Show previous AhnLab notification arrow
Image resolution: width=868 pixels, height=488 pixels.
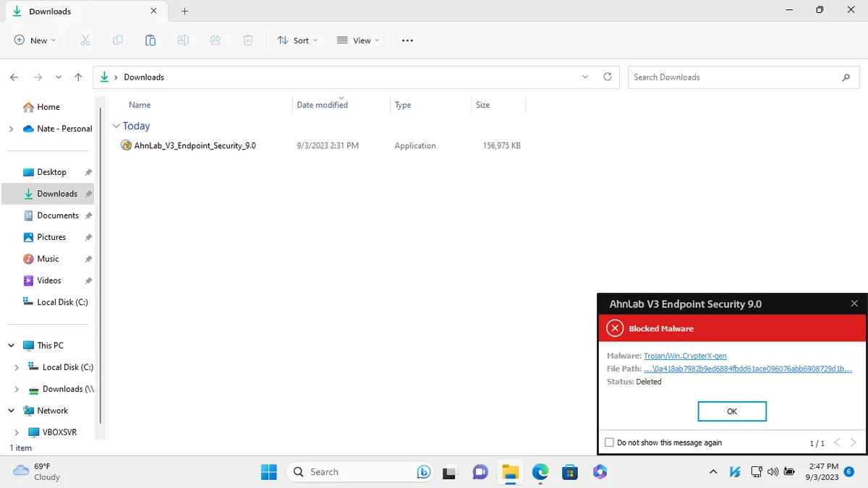pyautogui.click(x=837, y=442)
